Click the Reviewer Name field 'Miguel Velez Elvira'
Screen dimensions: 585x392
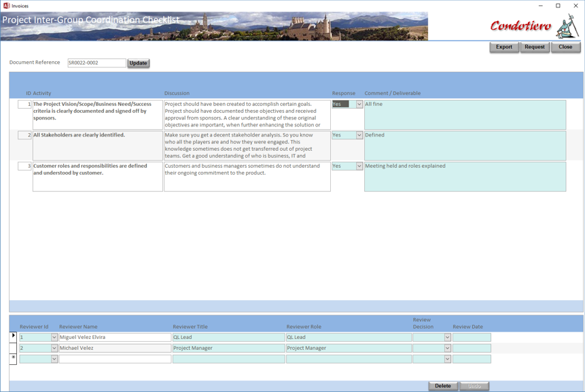(115, 337)
